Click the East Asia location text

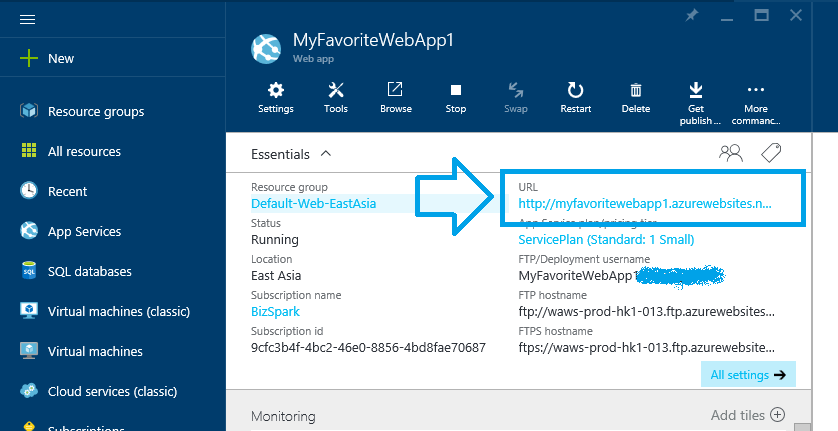[x=276, y=275]
